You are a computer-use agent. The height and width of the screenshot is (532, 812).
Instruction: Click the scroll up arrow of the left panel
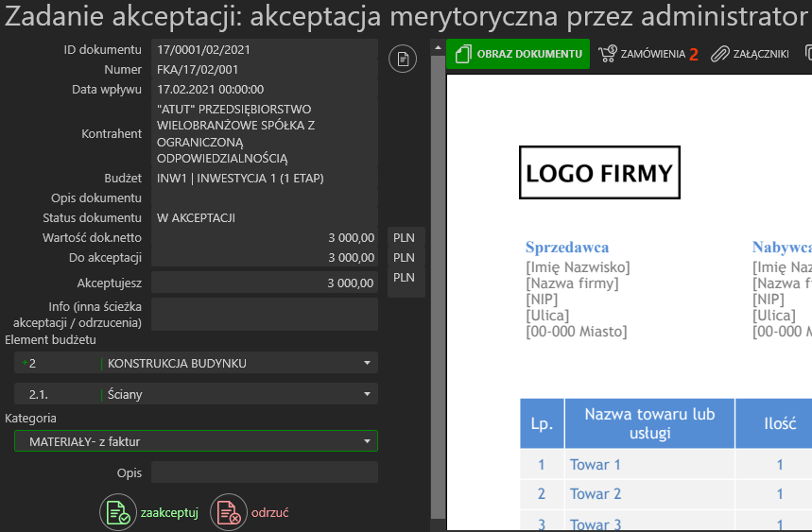pyautogui.click(x=438, y=47)
